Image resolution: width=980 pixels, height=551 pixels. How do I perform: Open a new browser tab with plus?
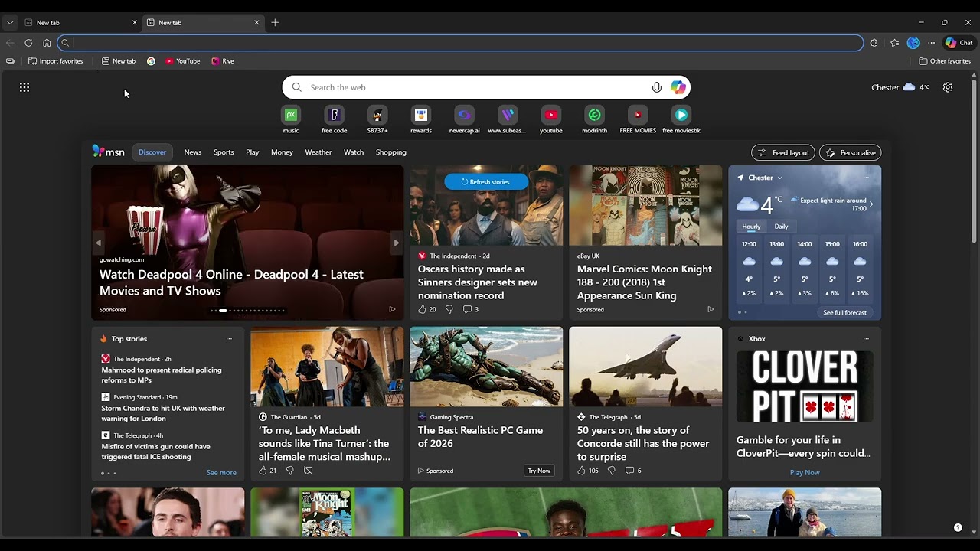275,22
